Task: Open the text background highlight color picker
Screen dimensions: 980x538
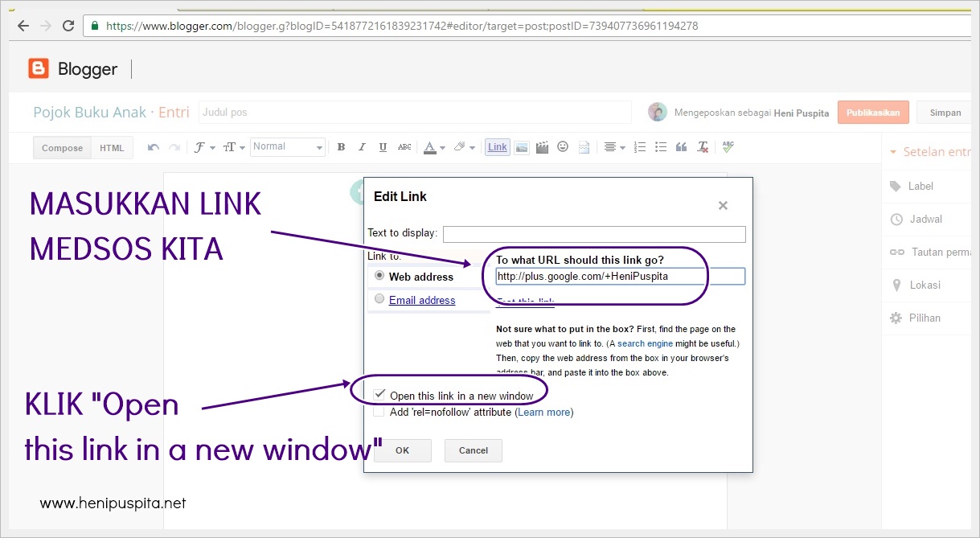Action: [464, 147]
